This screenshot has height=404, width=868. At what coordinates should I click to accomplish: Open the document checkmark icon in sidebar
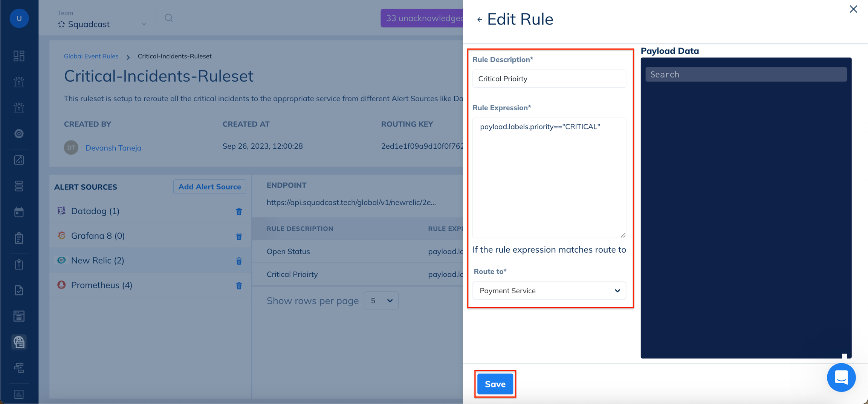click(19, 290)
